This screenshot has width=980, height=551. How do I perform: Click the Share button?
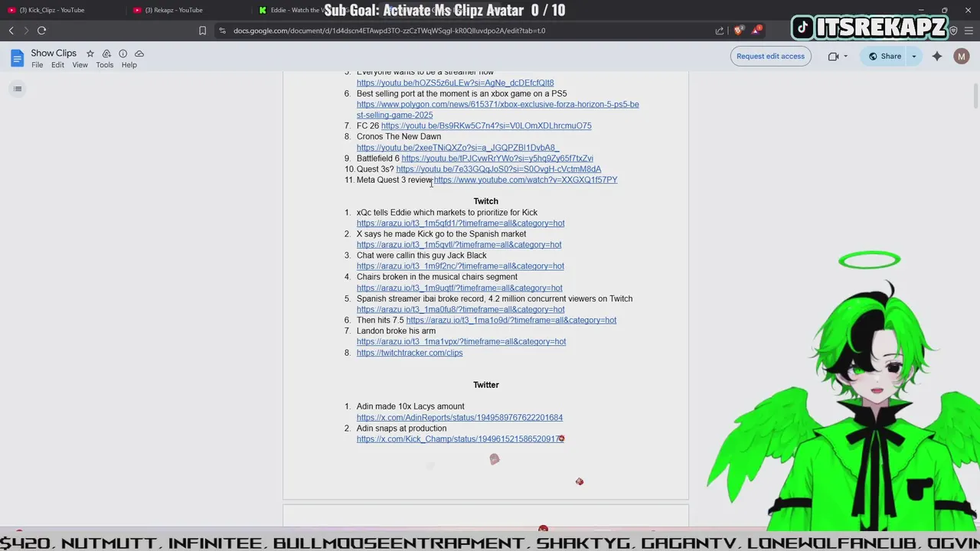click(884, 56)
